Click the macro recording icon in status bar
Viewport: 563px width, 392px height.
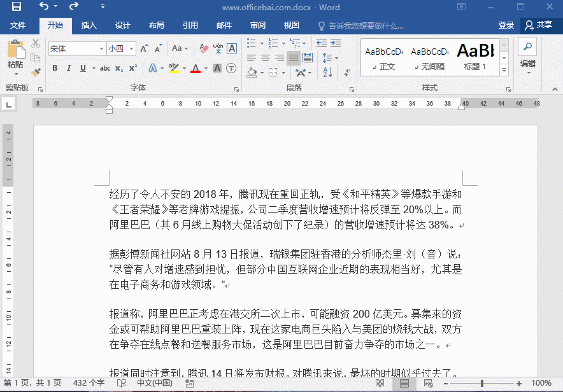pos(190,383)
